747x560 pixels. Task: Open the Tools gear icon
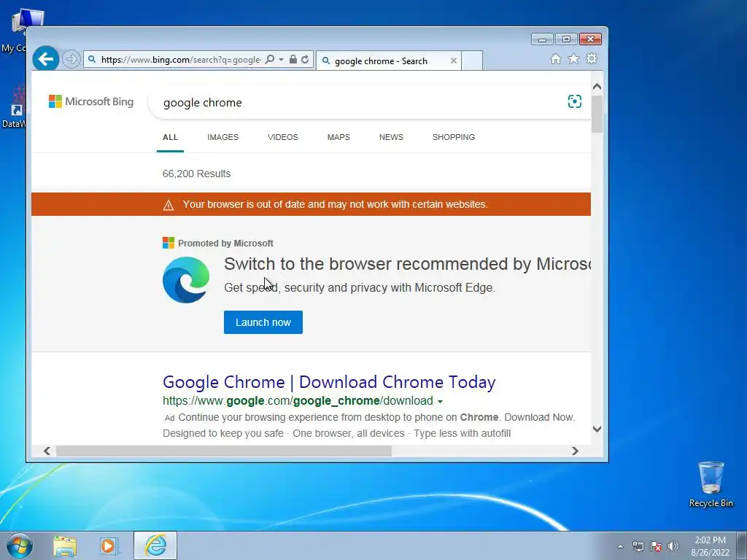[592, 58]
